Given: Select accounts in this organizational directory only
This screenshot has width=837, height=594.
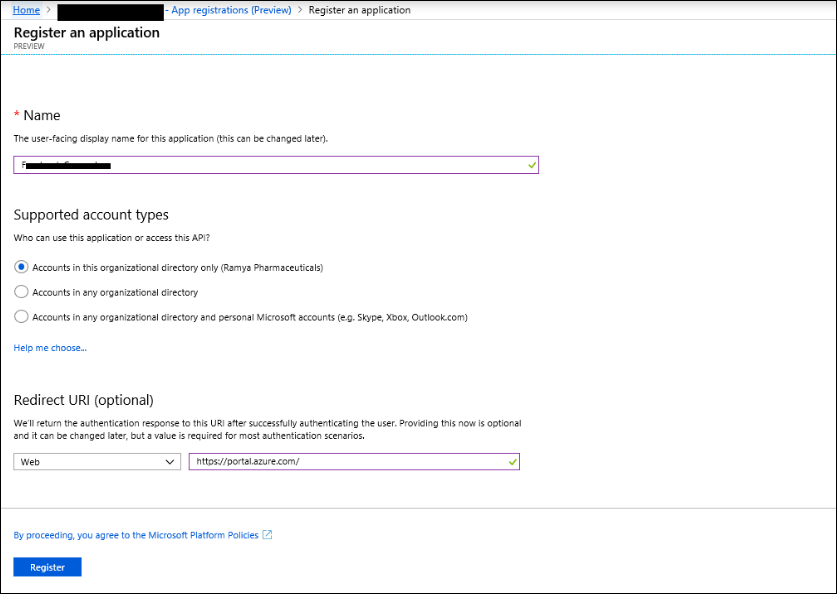Looking at the screenshot, I should point(21,267).
